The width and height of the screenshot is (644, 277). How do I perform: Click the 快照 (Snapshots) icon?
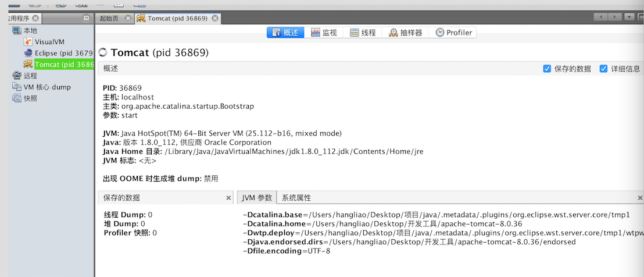(16, 98)
